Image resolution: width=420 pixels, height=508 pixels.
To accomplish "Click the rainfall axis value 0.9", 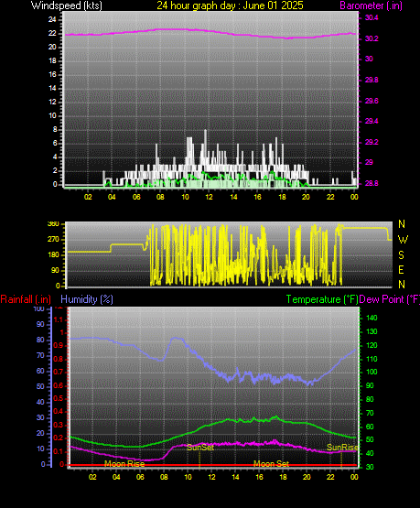I will [x=59, y=346].
